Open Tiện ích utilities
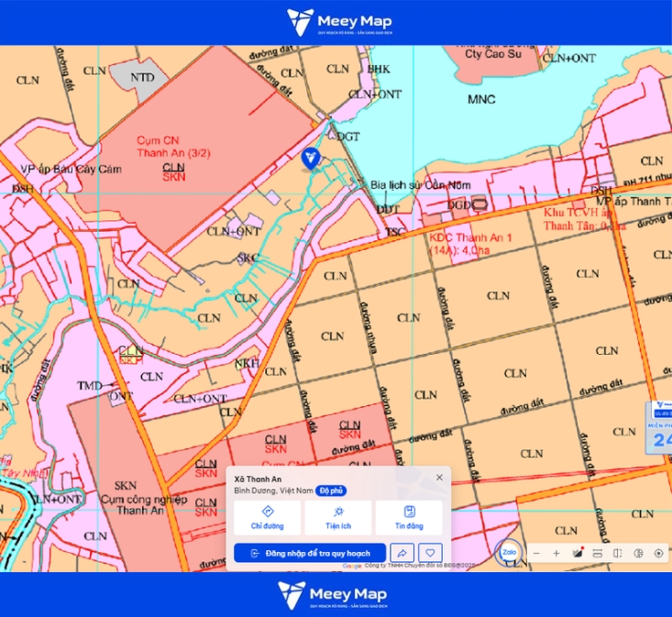This screenshot has height=617, width=672. point(338,518)
